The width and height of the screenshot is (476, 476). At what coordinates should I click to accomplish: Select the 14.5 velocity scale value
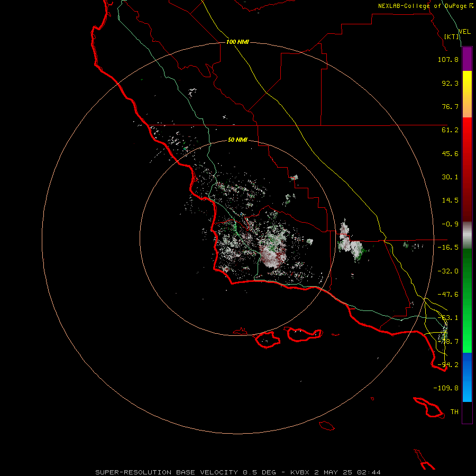450,200
